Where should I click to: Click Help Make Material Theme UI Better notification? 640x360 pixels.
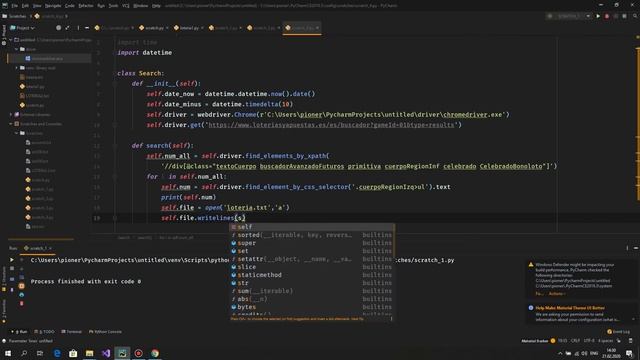point(570,308)
